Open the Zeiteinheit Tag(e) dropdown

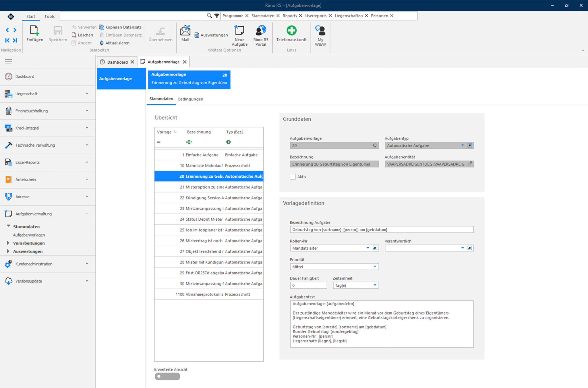375,285
